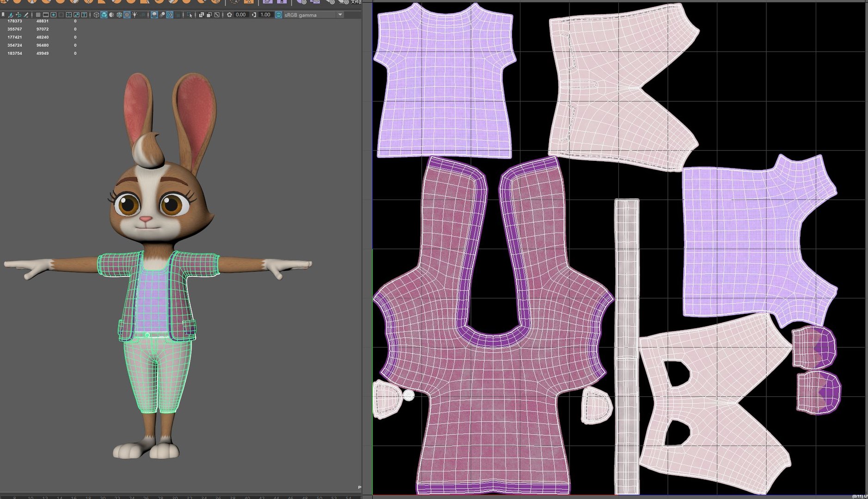Screen dimensions: 868x499
Task: Click the exposure aperture icon
Action: pos(229,15)
